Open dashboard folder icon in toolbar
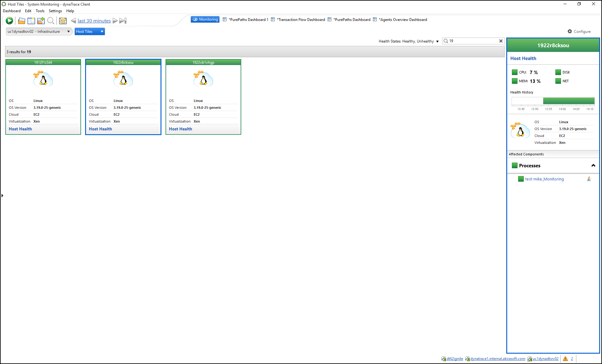Screen dimensions: 602x364 [22, 21]
